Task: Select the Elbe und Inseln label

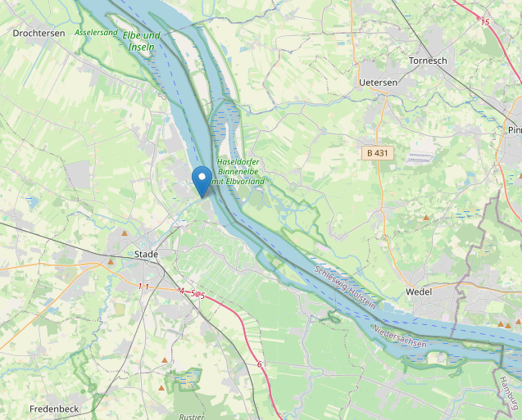Action: click(x=142, y=41)
